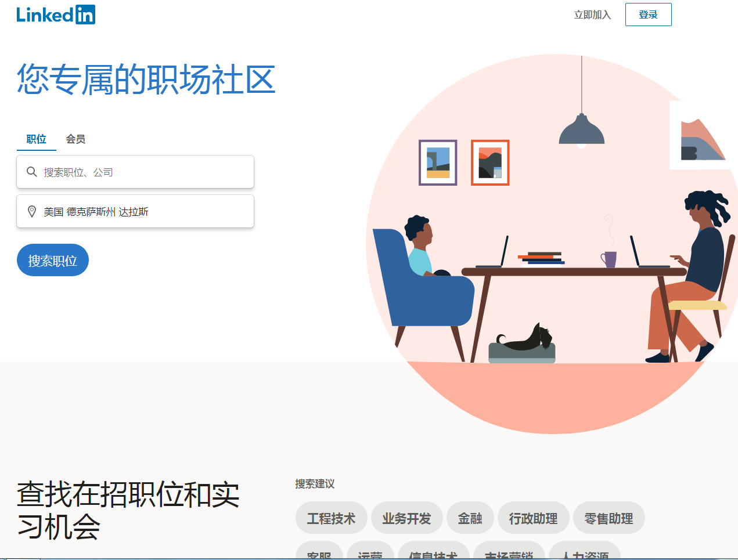Click the purple framed painting
The image size is (738, 560).
438,162
